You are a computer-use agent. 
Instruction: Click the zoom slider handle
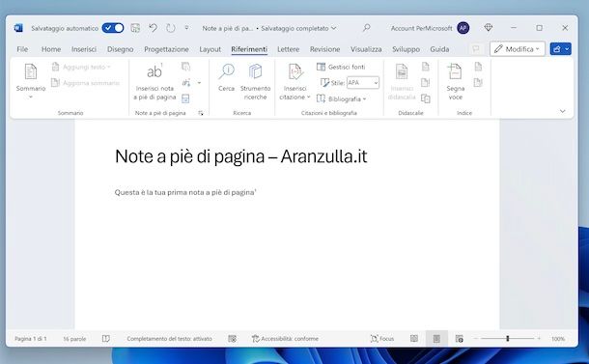(x=508, y=339)
